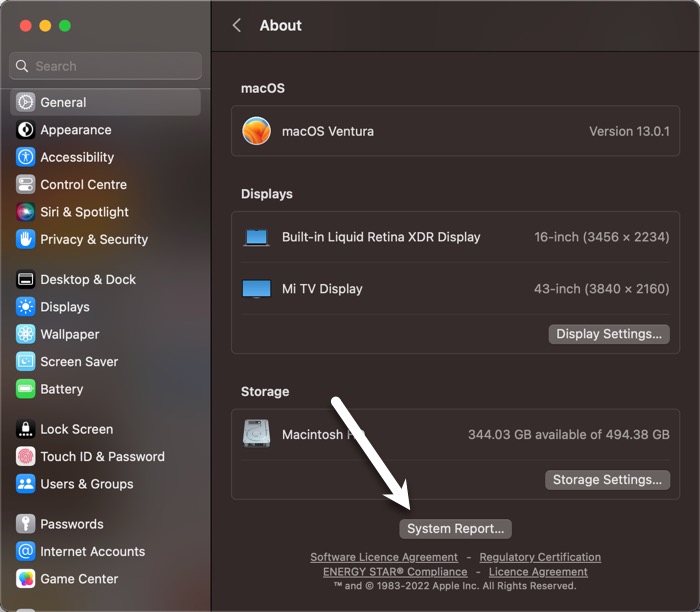700x612 pixels.
Task: Click the 43-inch (3840 × 2160) text
Action: (x=602, y=289)
